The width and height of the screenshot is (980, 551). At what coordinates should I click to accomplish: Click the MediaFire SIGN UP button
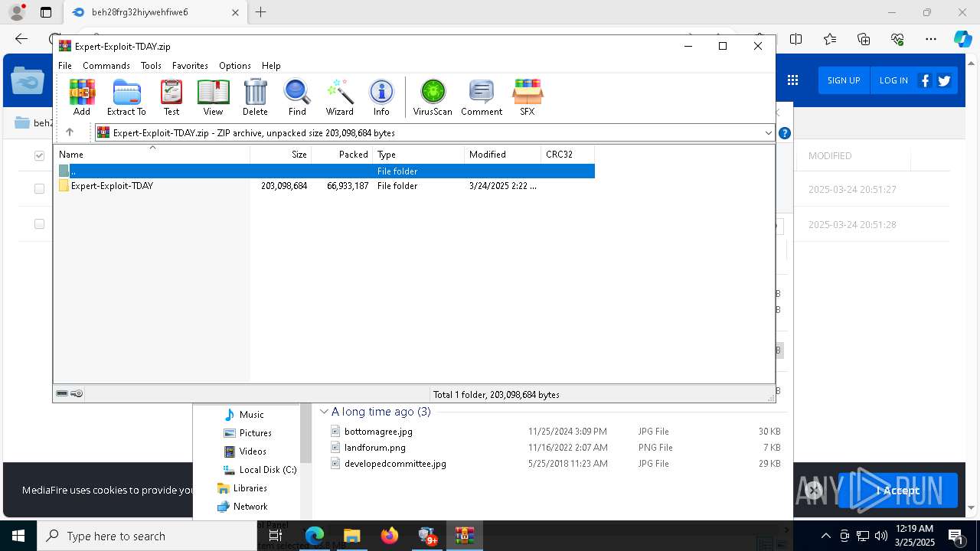pos(844,80)
